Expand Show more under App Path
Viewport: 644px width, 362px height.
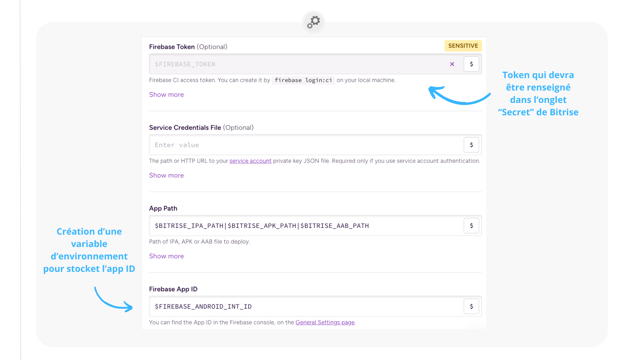click(166, 256)
